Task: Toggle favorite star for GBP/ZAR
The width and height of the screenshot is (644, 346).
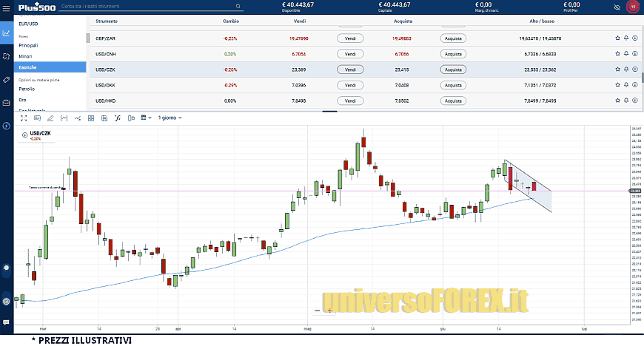Action: (617, 38)
